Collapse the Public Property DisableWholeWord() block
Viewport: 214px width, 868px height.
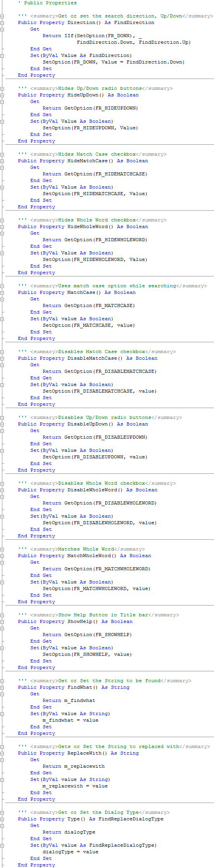pos(2,490)
